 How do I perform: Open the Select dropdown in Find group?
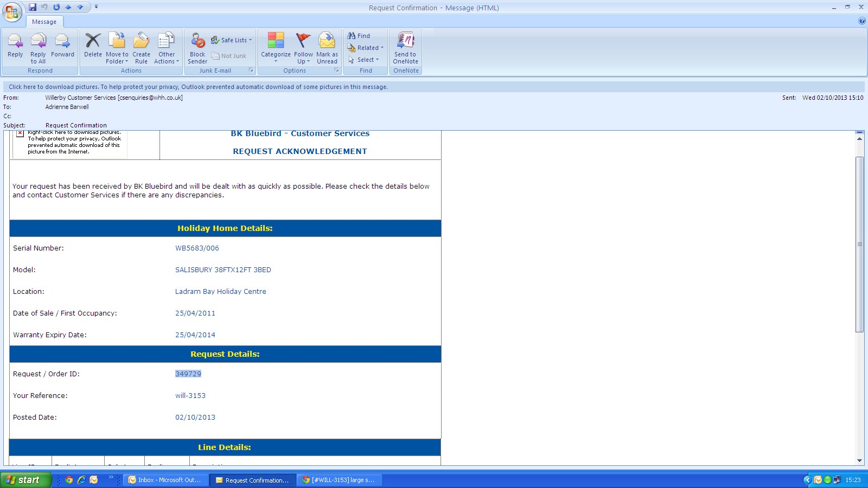pos(363,60)
